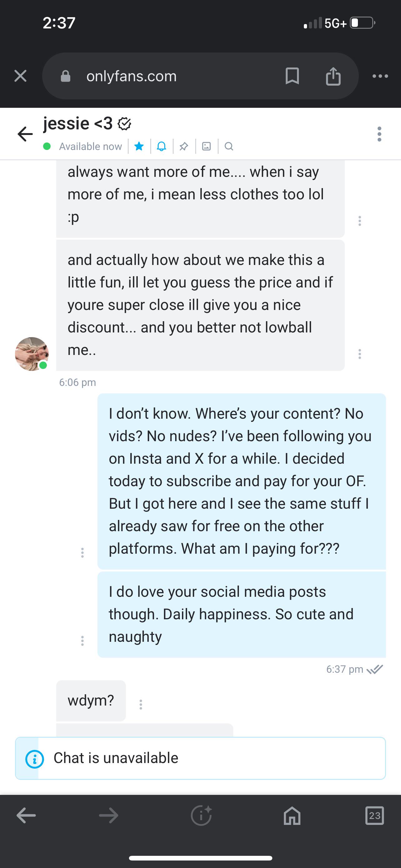
Task: Share the page via browser share icon
Action: [333, 76]
